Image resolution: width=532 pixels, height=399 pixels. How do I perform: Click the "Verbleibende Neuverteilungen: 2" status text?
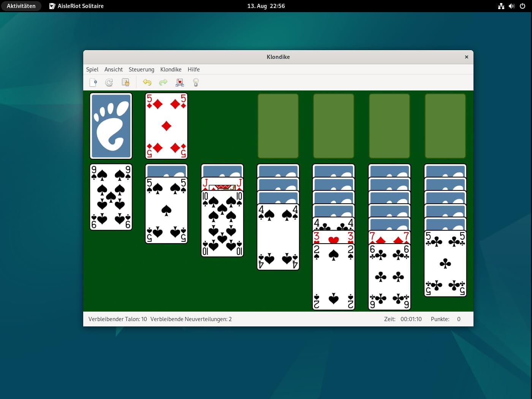191,319
